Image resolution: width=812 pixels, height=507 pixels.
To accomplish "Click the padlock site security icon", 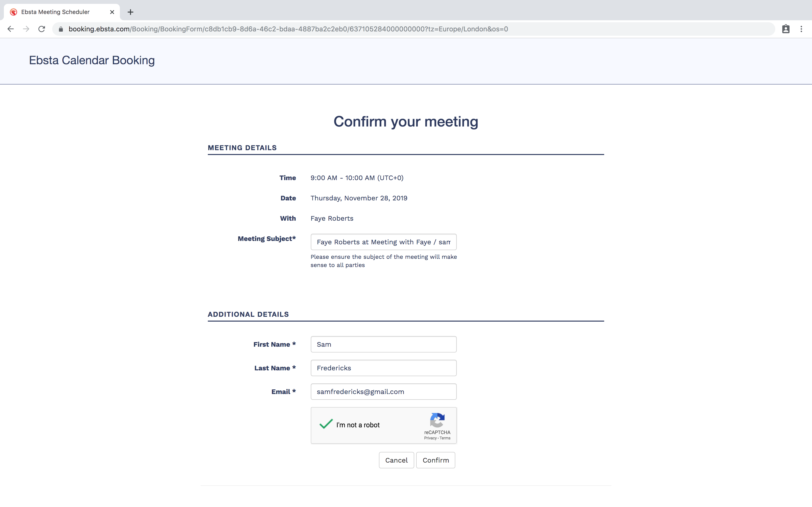I will (61, 29).
